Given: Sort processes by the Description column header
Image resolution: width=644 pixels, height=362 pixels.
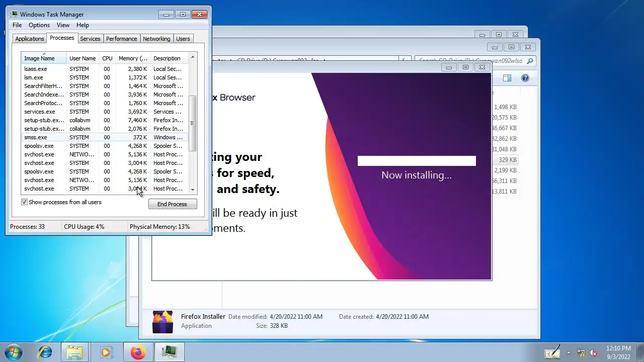Looking at the screenshot, I should pyautogui.click(x=169, y=58).
